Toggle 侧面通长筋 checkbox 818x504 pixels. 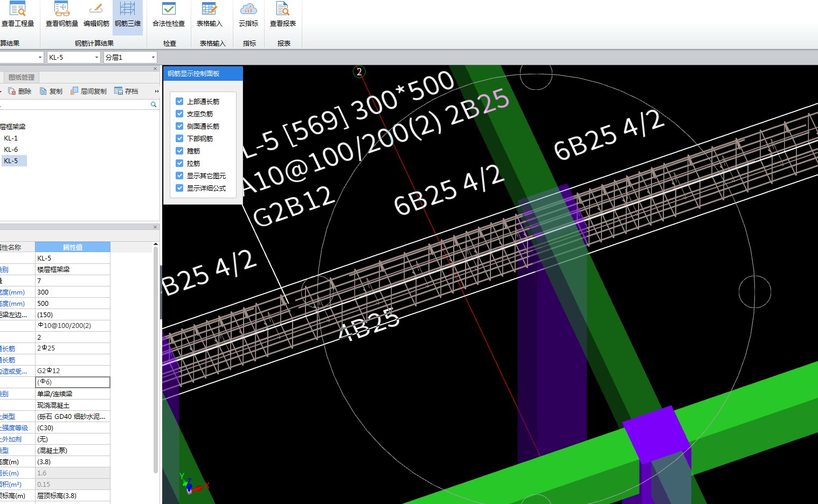[179, 126]
